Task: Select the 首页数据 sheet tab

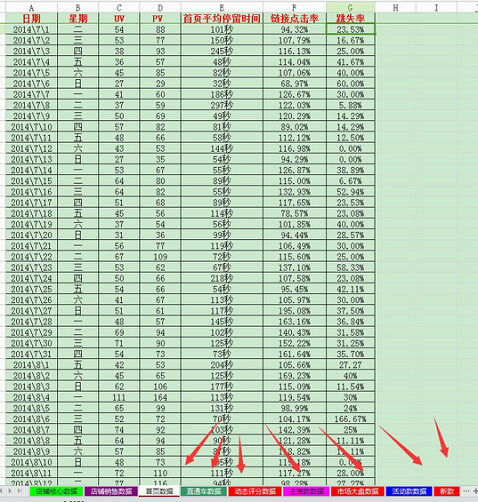Action: [x=159, y=491]
